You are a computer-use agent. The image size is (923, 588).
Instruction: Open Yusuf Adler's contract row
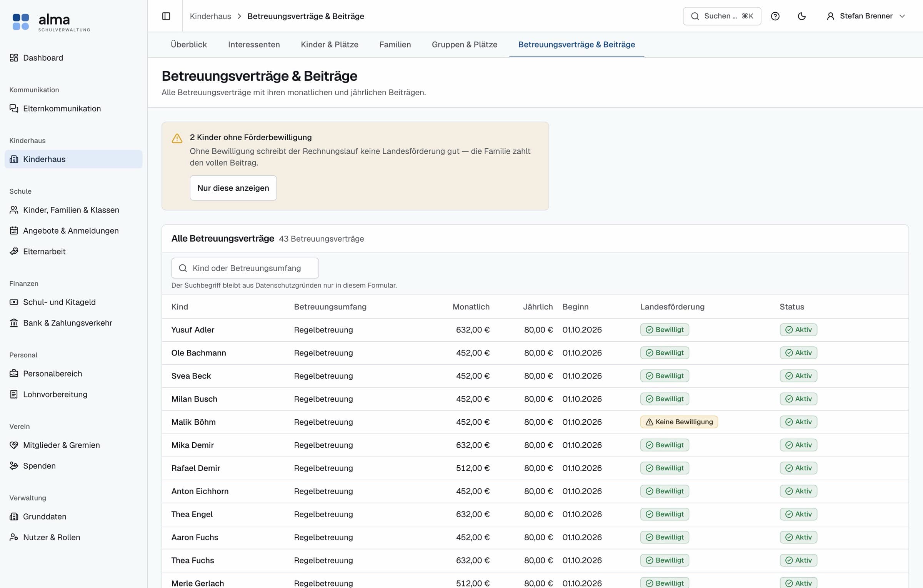click(x=535, y=330)
